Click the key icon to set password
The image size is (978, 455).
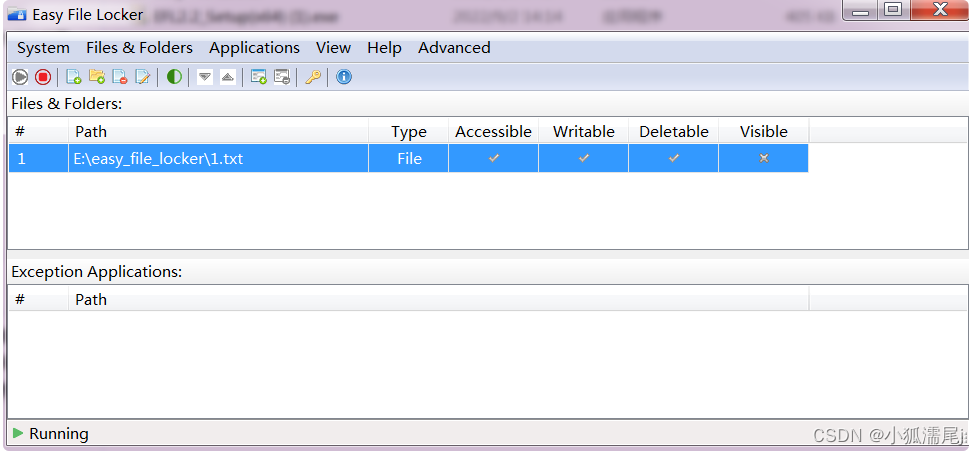click(313, 77)
